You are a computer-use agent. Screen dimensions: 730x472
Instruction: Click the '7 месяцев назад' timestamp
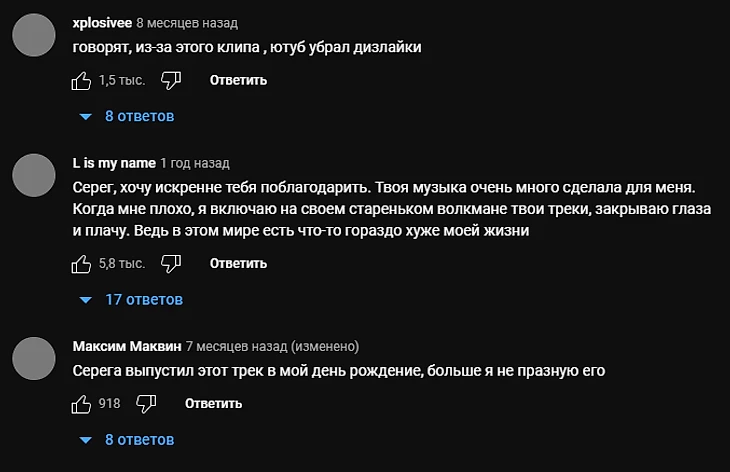click(236, 346)
